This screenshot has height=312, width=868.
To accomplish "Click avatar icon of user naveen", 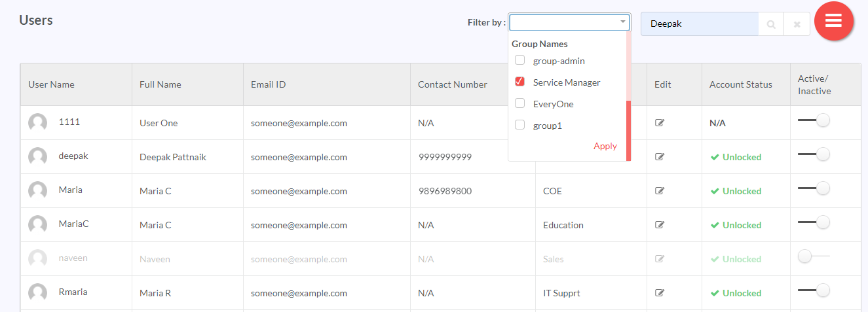I will point(38,258).
